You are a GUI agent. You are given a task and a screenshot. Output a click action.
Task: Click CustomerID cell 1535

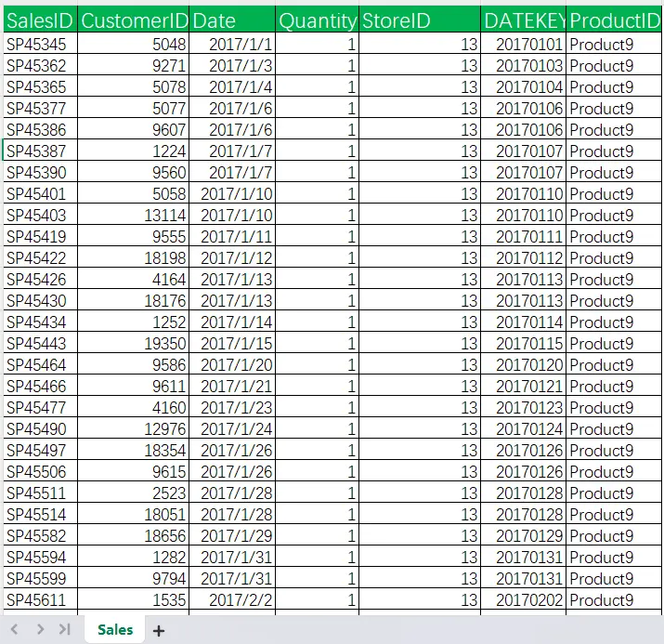[134, 598]
